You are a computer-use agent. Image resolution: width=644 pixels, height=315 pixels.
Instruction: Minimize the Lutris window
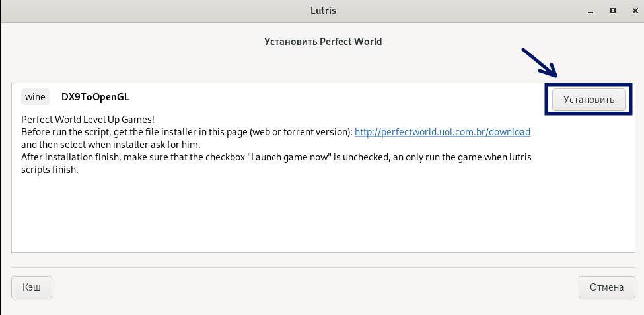(590, 11)
